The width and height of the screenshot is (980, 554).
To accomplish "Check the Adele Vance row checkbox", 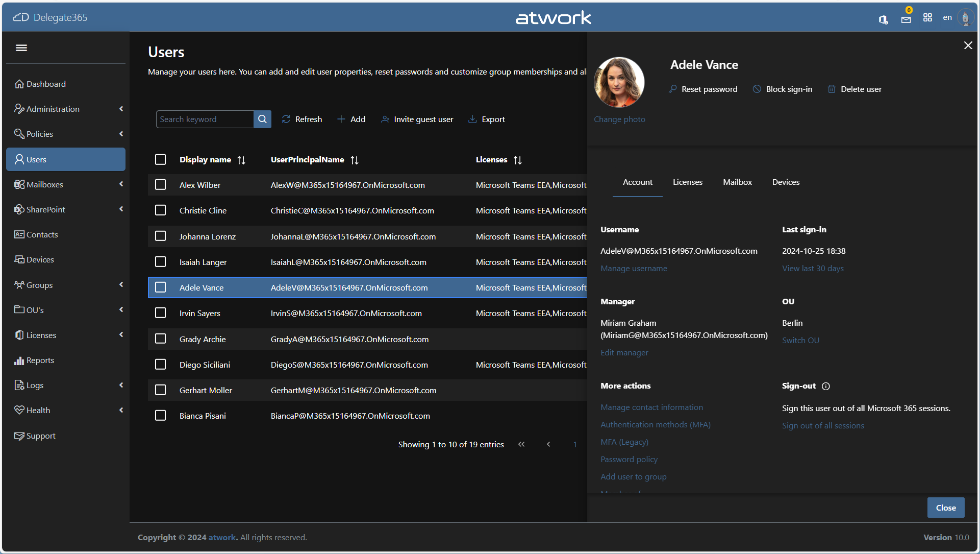I will tap(160, 287).
